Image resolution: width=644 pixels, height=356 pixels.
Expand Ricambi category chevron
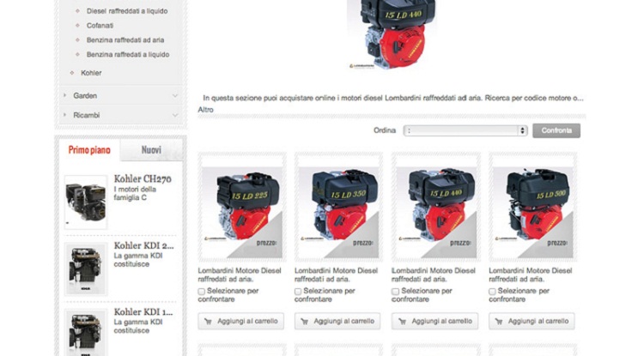[x=175, y=115]
